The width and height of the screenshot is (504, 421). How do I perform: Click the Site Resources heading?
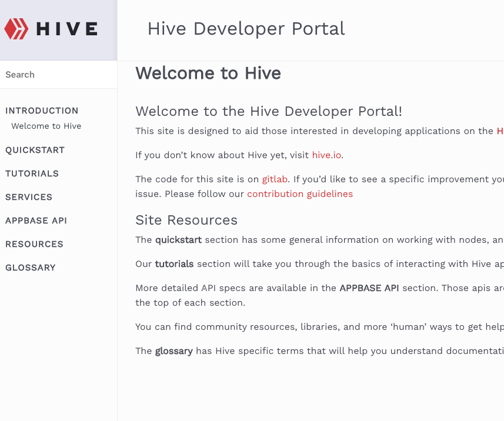(186, 220)
